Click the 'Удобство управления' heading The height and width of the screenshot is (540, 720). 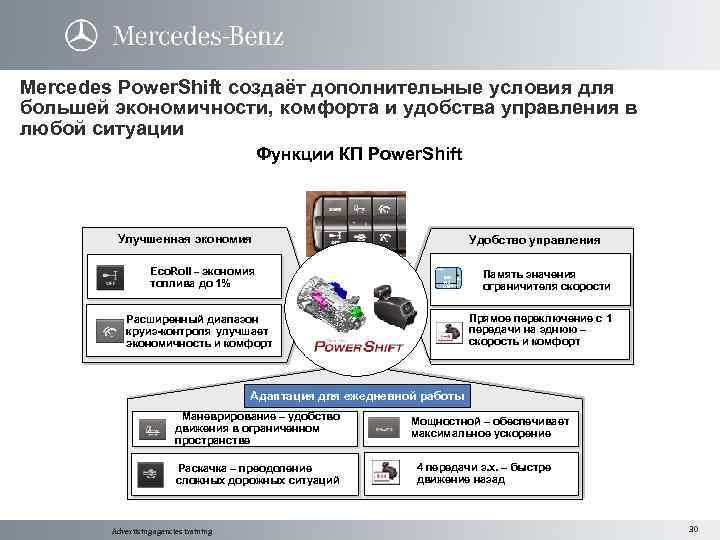point(534,240)
